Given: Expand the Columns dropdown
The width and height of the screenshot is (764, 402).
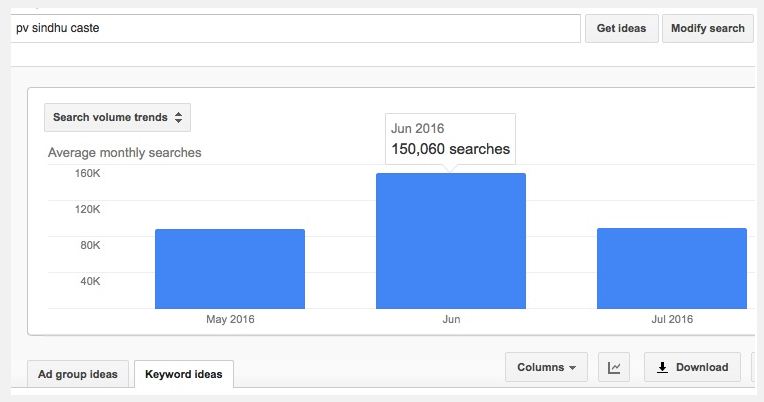Looking at the screenshot, I should coord(545,367).
